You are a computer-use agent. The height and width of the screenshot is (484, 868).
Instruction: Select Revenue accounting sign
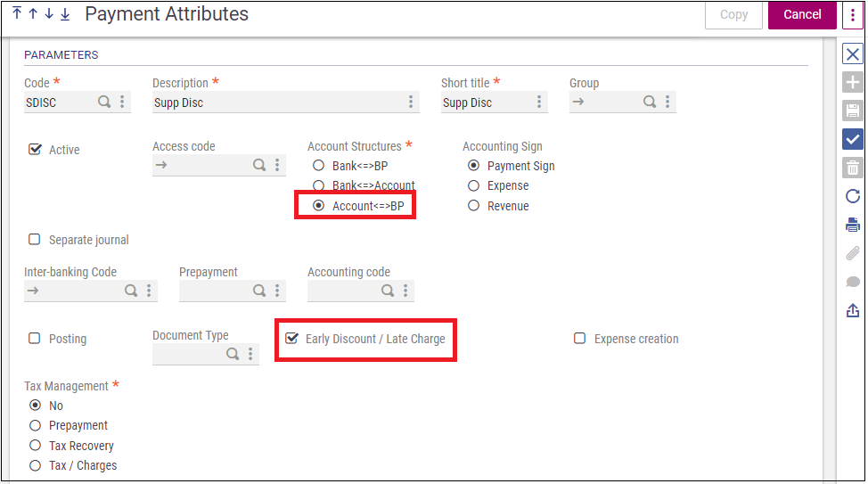pos(473,205)
